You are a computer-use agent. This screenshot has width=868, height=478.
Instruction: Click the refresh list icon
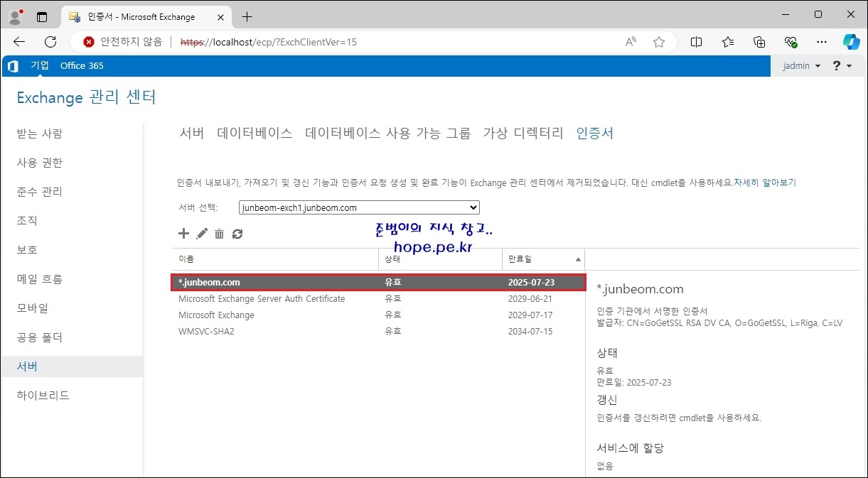click(237, 234)
